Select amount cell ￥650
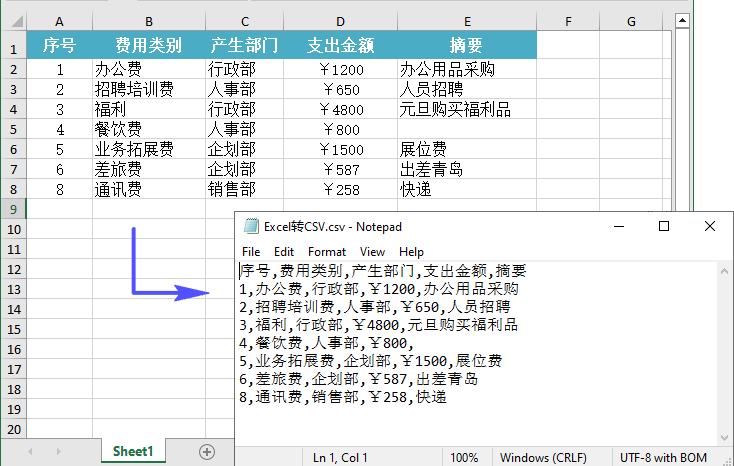This screenshot has width=734, height=466. tap(340, 89)
